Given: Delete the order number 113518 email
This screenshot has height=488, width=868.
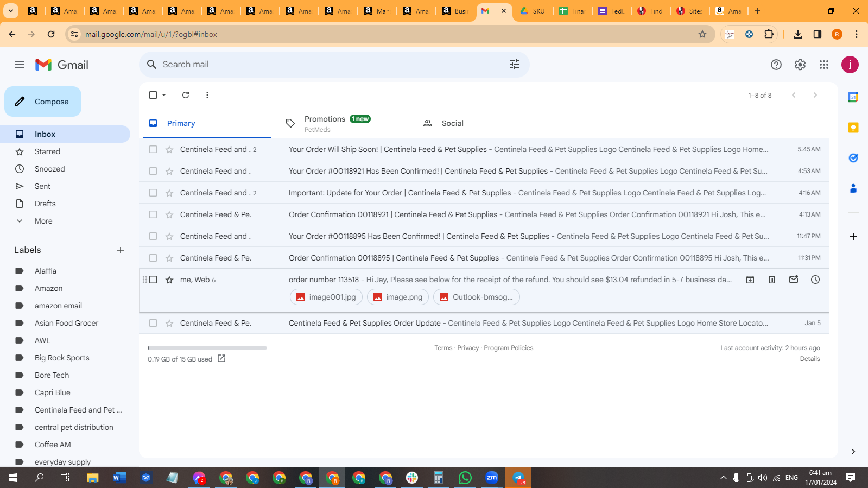Looking at the screenshot, I should pyautogui.click(x=772, y=280).
